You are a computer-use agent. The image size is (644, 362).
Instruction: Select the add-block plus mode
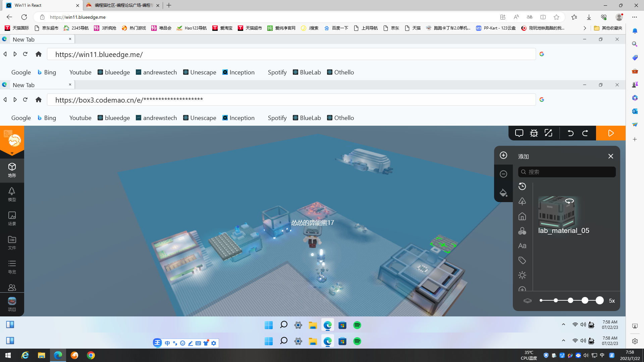503,155
